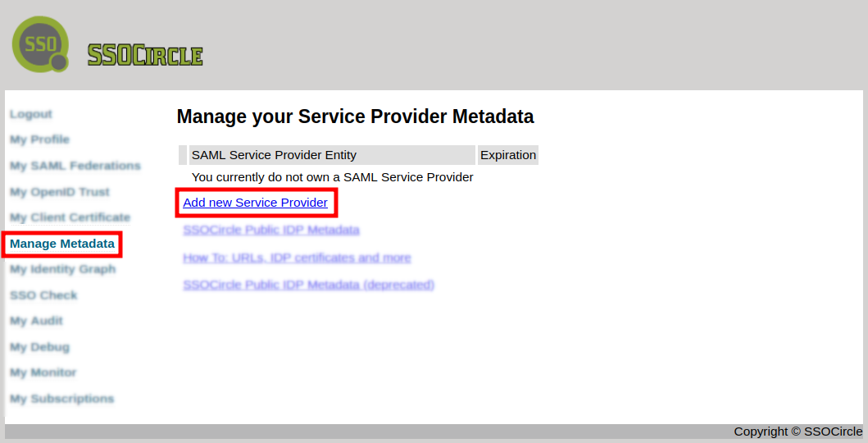Open My Audit page
Viewport: 868px width, 443px height.
(x=36, y=321)
